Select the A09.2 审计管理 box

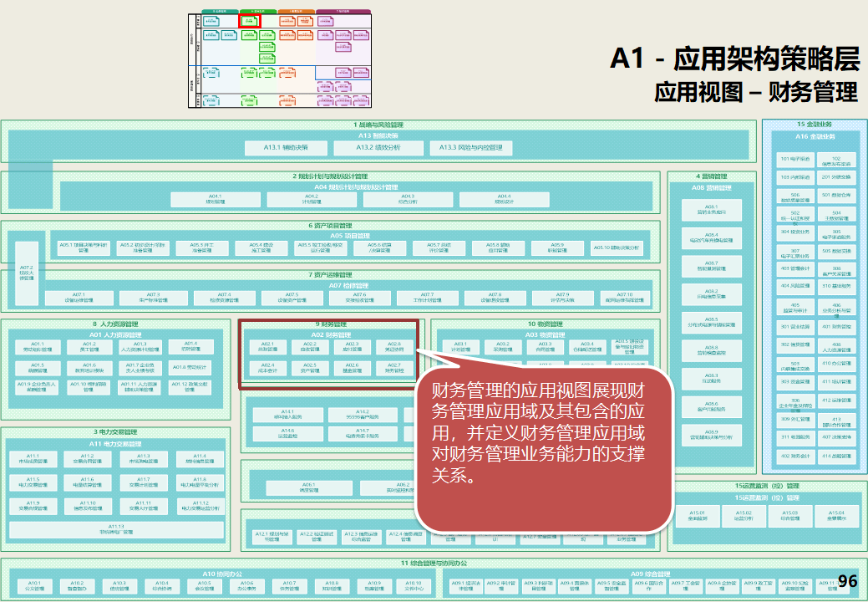pyautogui.click(x=501, y=586)
